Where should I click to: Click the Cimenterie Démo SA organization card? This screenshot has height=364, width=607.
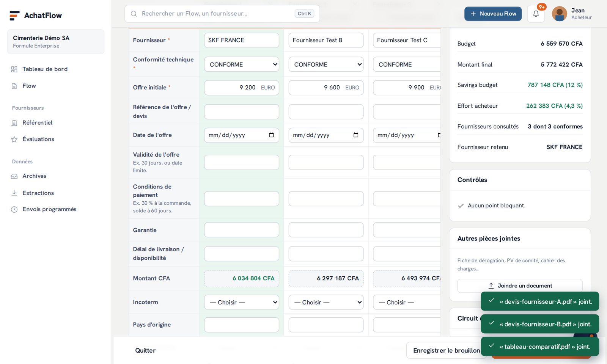pos(56,42)
